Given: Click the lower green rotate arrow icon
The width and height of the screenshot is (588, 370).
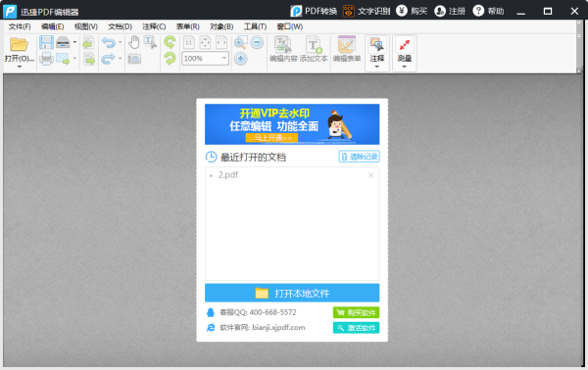Looking at the screenshot, I should [x=170, y=59].
